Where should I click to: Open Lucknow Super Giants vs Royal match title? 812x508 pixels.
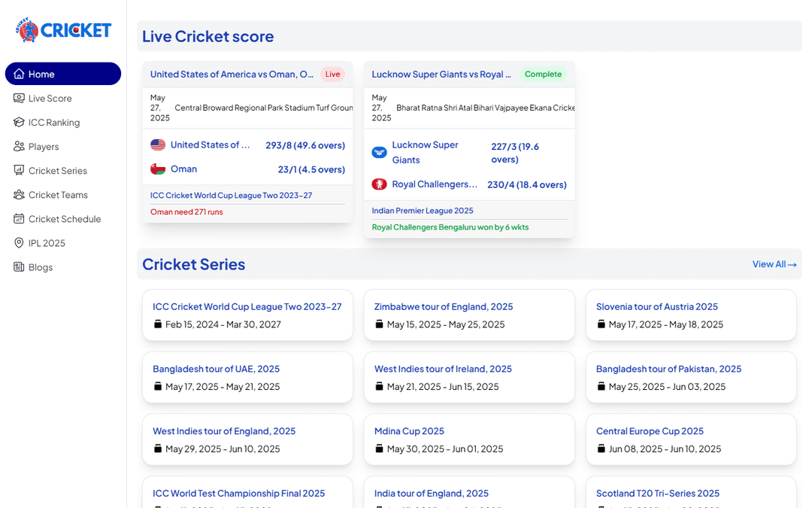pos(441,74)
